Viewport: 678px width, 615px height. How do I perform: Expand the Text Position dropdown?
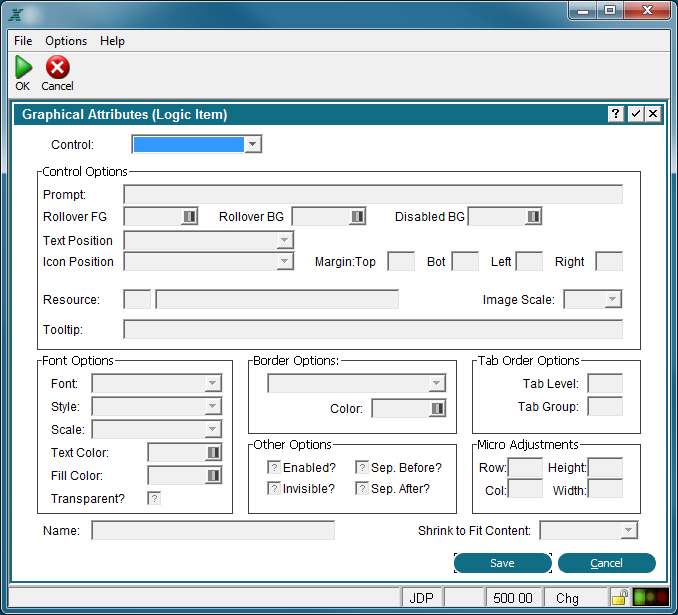point(285,240)
